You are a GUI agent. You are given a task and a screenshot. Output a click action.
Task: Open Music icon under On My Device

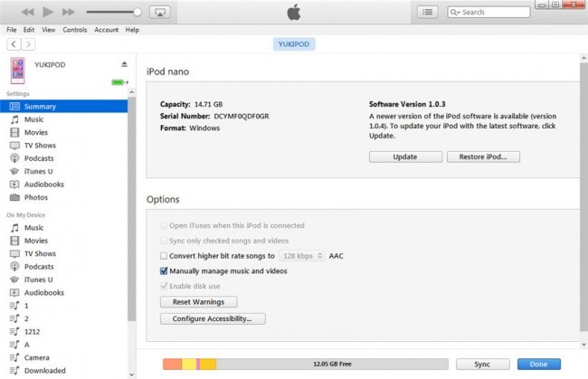click(14, 228)
